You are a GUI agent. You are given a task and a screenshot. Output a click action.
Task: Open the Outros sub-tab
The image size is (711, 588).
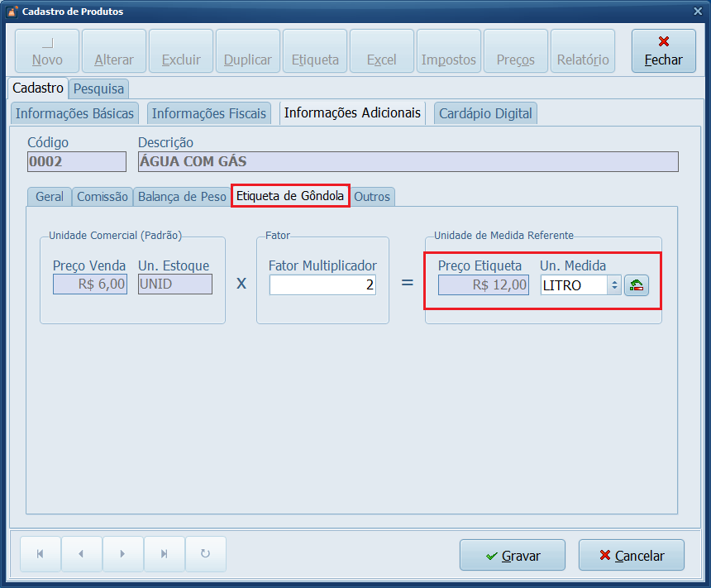tap(372, 197)
